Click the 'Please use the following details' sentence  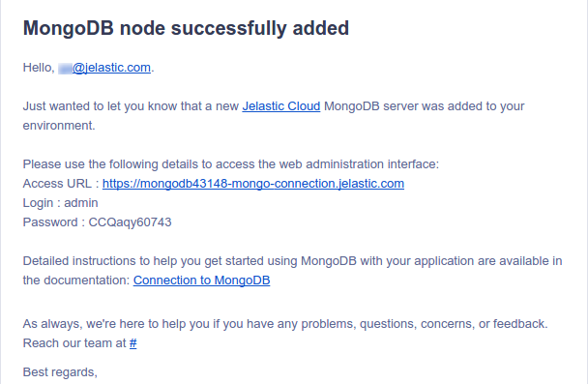click(x=230, y=164)
